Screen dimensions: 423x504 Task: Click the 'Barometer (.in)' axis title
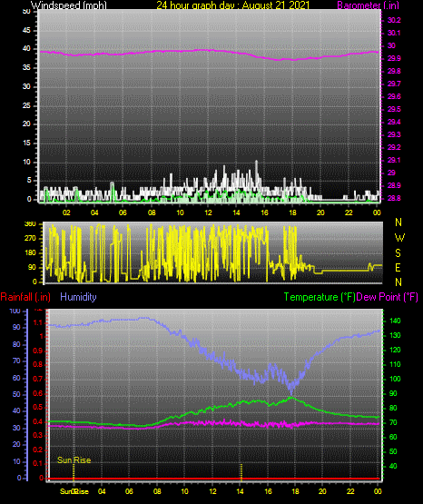pos(368,5)
